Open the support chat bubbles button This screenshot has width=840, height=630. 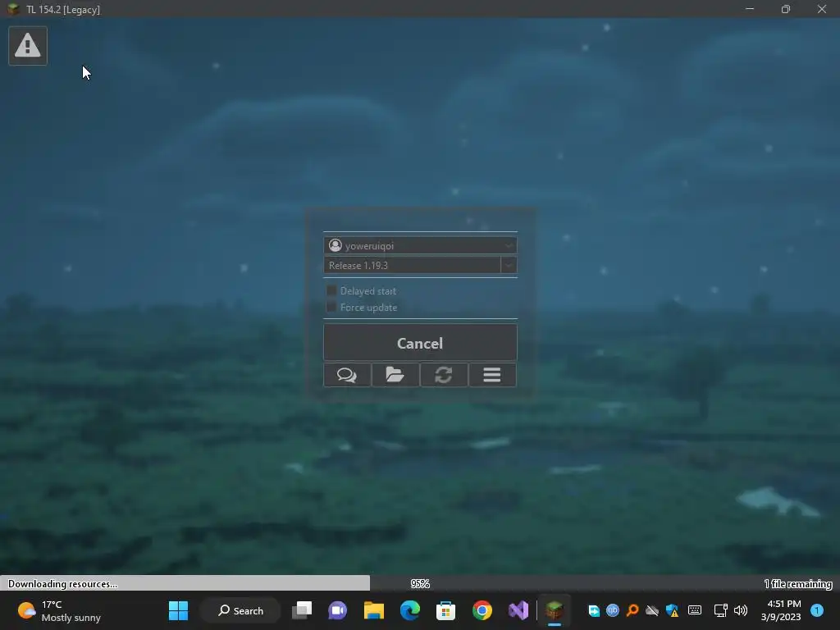coord(347,374)
